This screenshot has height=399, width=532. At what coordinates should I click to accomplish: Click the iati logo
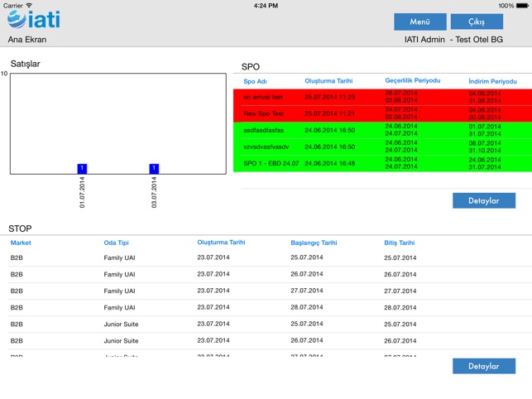34,20
